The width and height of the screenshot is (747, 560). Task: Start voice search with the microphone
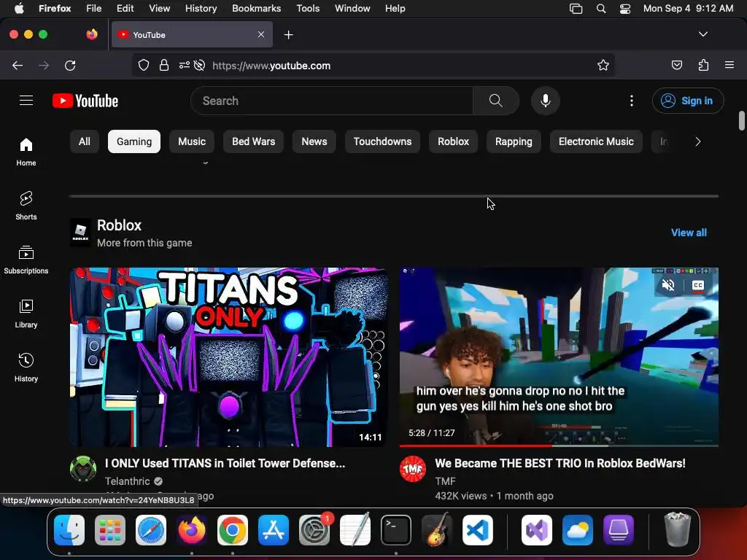point(546,101)
